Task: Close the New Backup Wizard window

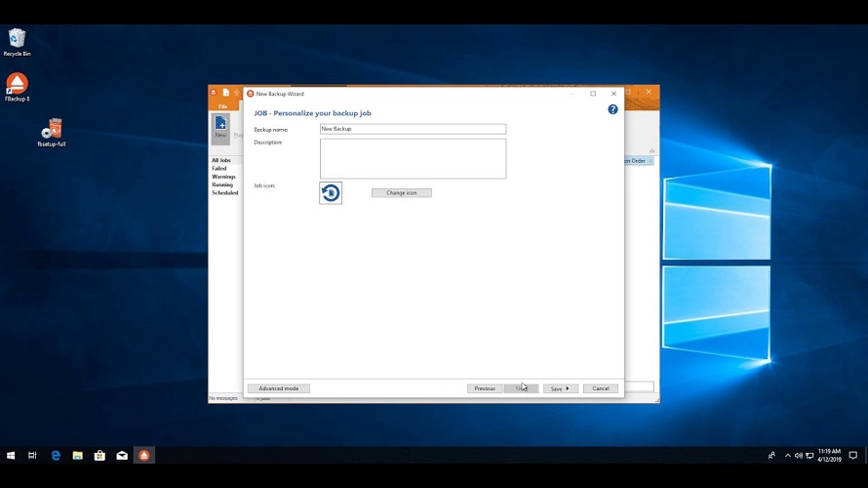Action: 613,94
